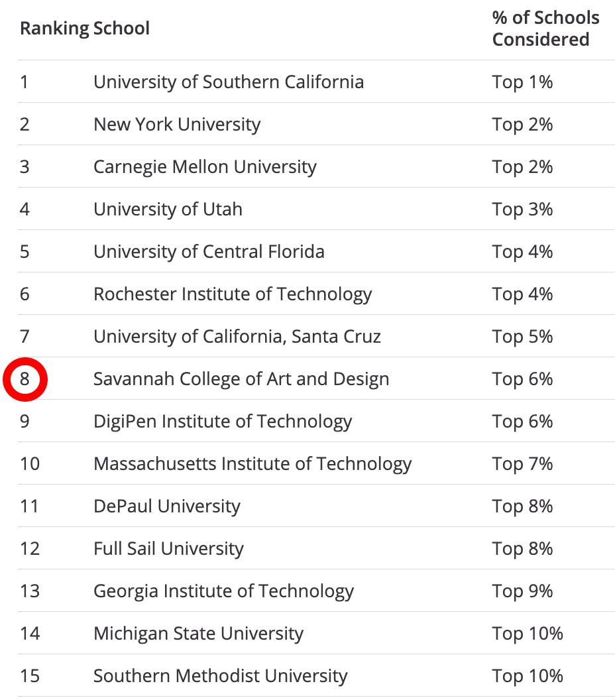Open the New York University entry
This screenshot has width=615, height=700.
point(177,125)
